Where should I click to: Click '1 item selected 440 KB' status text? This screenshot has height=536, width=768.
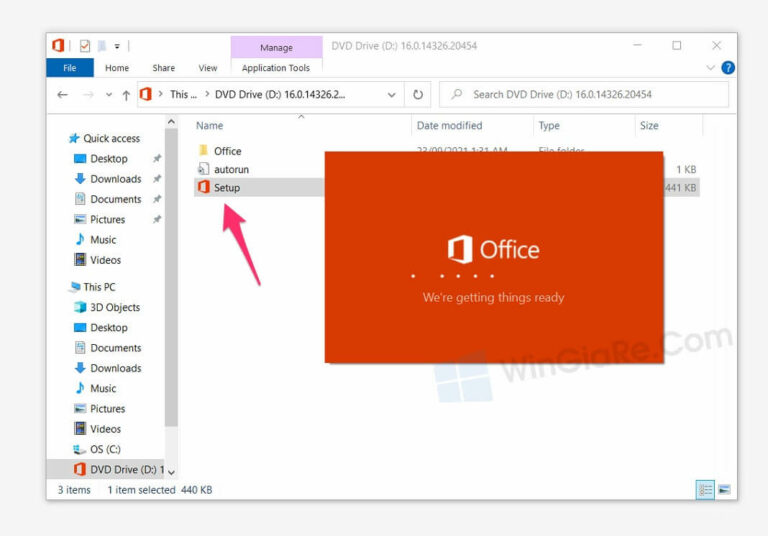[160, 490]
